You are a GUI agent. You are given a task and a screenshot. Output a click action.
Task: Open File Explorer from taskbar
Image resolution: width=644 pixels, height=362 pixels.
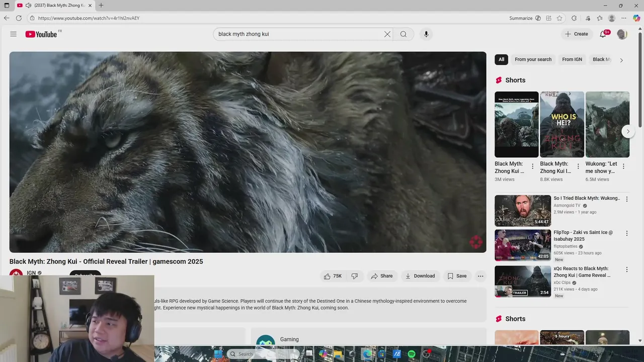pyautogui.click(x=339, y=354)
